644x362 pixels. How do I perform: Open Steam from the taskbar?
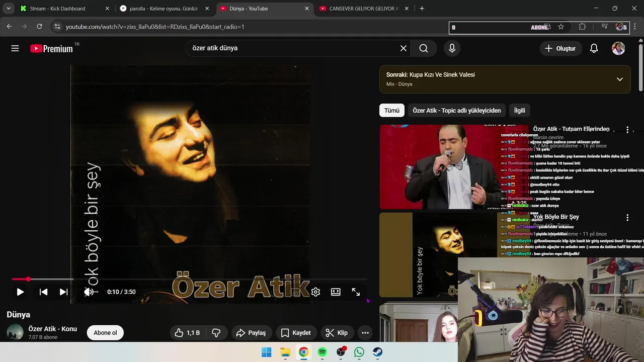377,352
